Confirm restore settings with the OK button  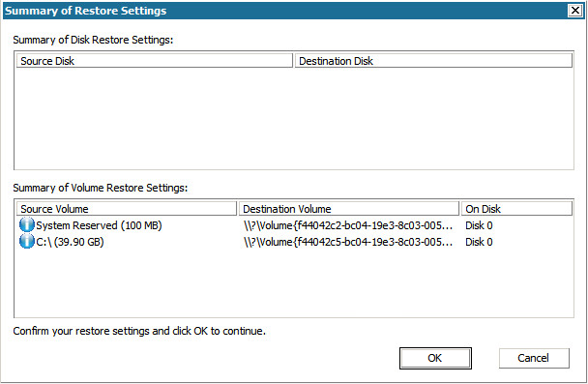(x=435, y=358)
